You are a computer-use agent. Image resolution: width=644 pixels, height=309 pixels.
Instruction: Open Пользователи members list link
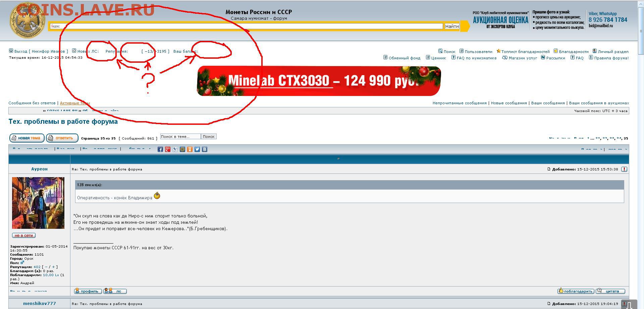[x=478, y=52]
